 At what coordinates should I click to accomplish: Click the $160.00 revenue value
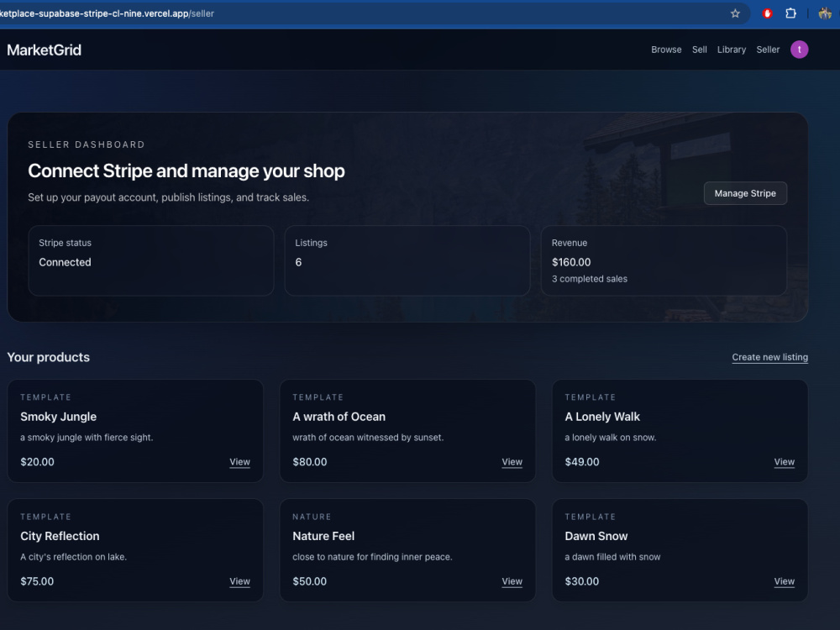point(571,262)
